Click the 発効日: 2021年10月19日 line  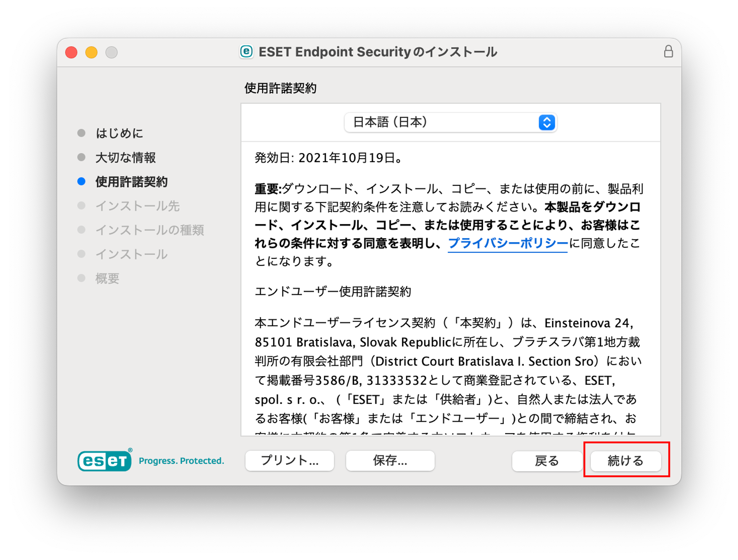coord(328,158)
